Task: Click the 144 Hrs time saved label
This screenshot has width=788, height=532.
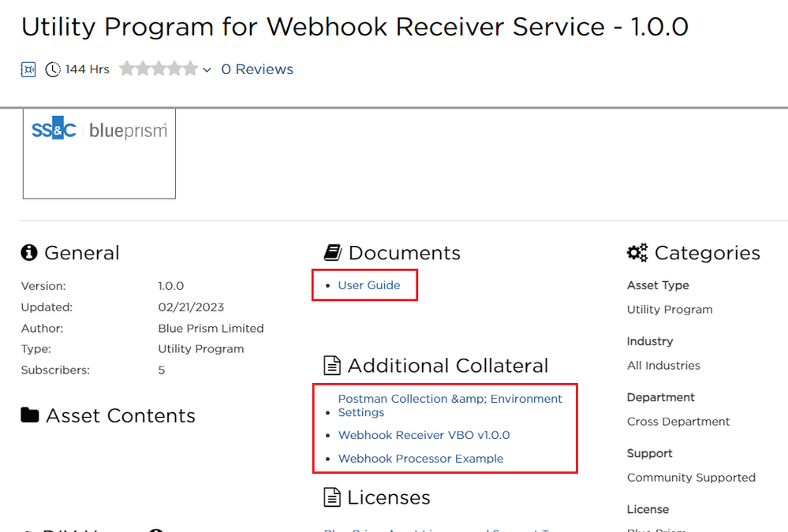Action: point(87,69)
